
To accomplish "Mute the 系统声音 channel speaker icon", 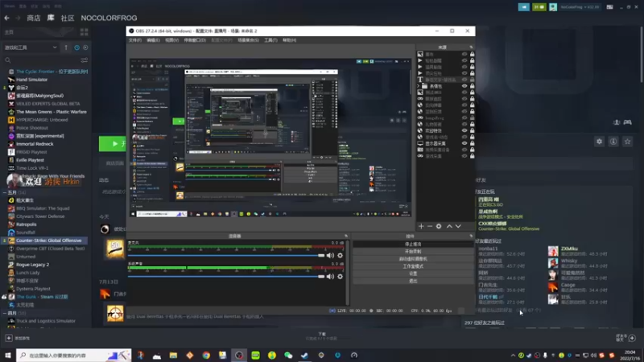I will pos(330,276).
